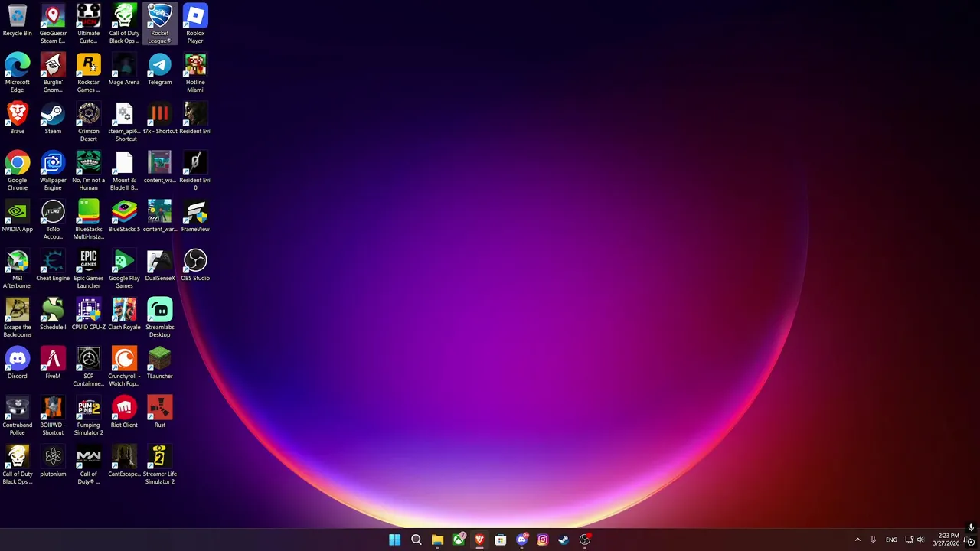Viewport: 980px width, 551px height.
Task: Select the Ultimate Custom Night shortcut
Action: 88,23
